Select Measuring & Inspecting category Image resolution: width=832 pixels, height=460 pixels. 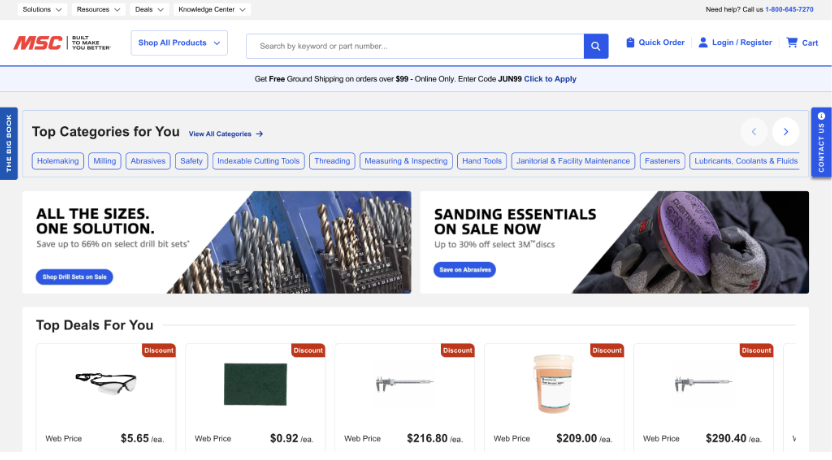pyautogui.click(x=406, y=161)
